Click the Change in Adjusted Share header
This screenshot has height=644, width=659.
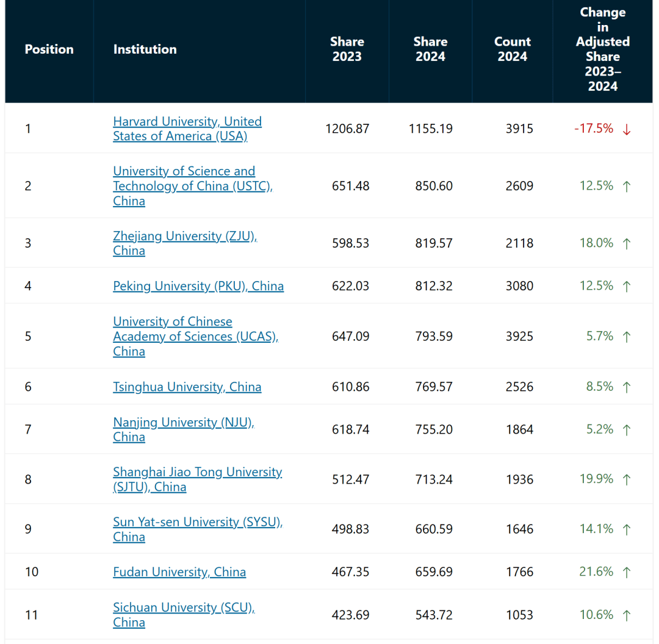tap(603, 49)
